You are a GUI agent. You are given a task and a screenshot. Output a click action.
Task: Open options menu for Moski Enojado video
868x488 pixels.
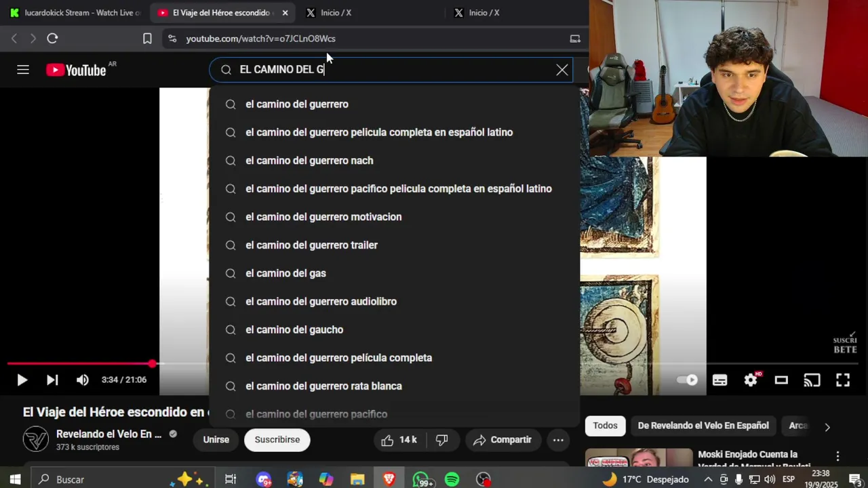[x=837, y=456]
